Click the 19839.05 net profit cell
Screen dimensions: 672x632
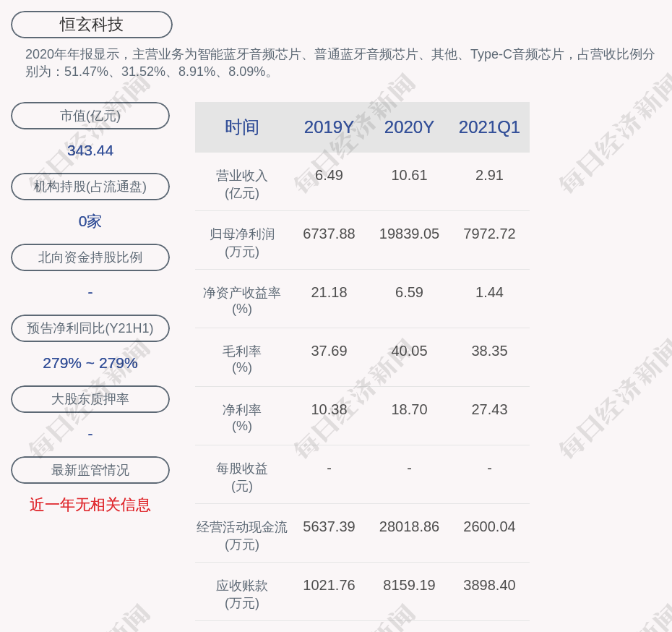click(409, 234)
